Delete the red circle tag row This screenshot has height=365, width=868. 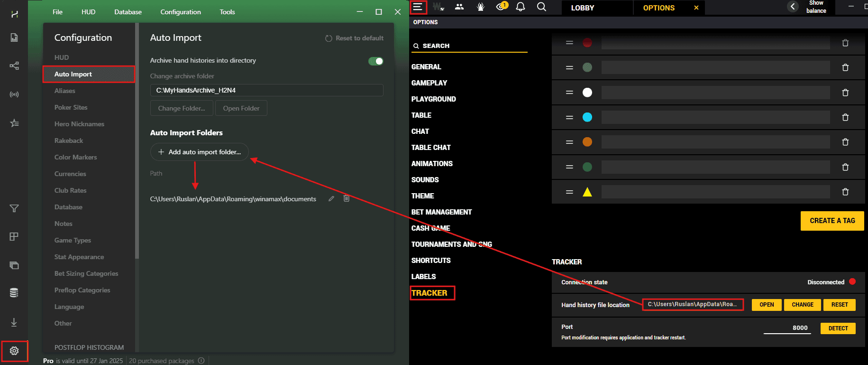pos(845,43)
